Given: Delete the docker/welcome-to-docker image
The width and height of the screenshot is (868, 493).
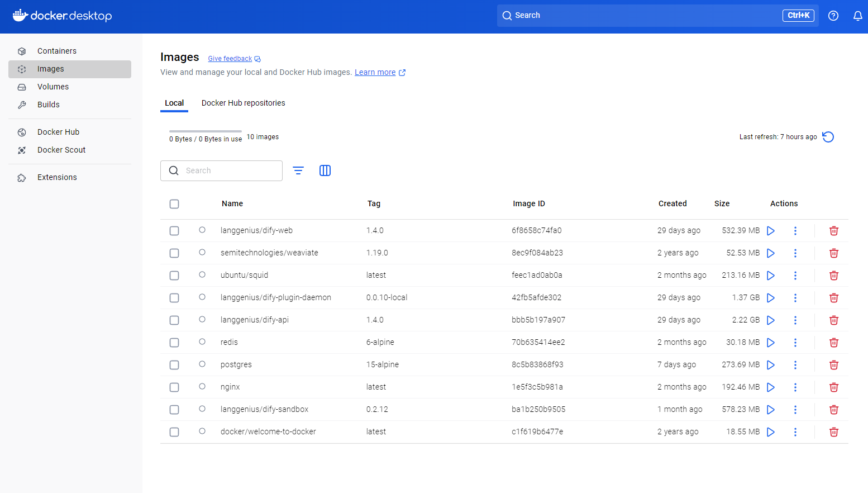Looking at the screenshot, I should [833, 432].
